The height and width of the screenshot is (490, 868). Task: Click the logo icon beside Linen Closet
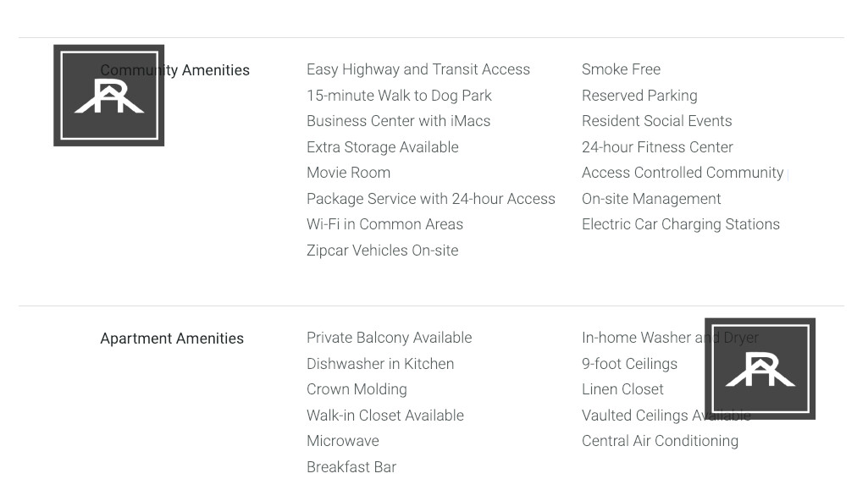(760, 369)
